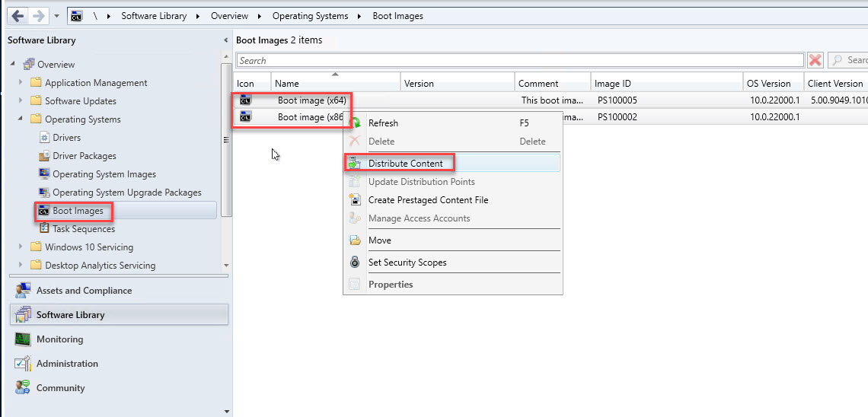The width and height of the screenshot is (868, 417).
Task: Click the Drivers node icon
Action: point(44,138)
